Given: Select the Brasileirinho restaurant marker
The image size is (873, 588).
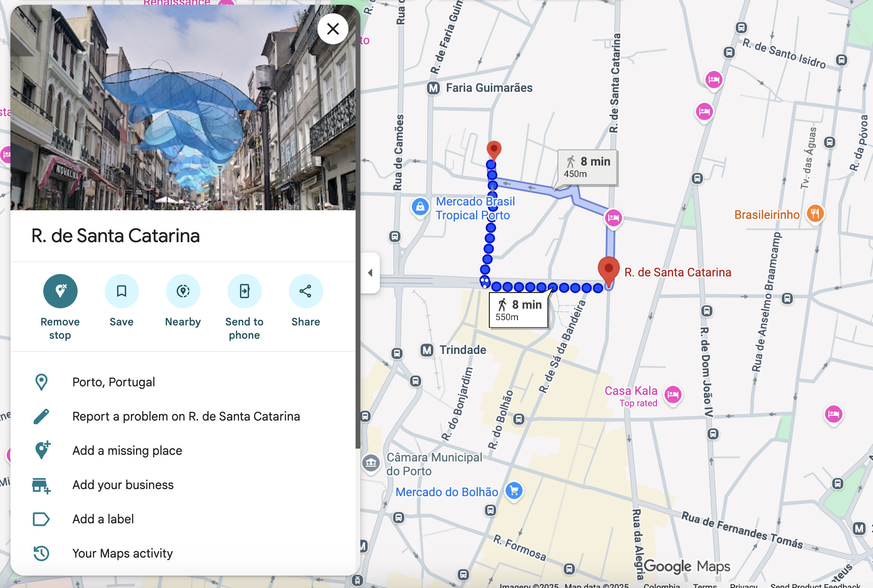Looking at the screenshot, I should (x=815, y=214).
